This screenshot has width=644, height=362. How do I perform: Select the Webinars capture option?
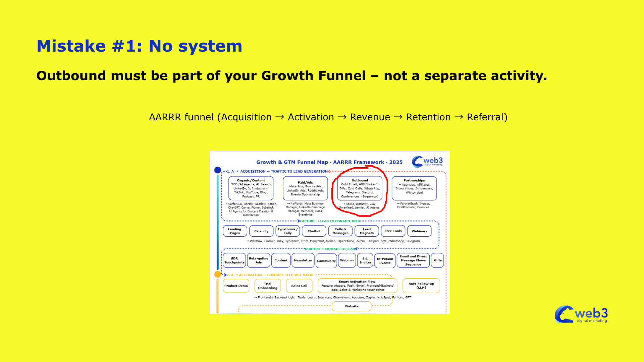419,231
